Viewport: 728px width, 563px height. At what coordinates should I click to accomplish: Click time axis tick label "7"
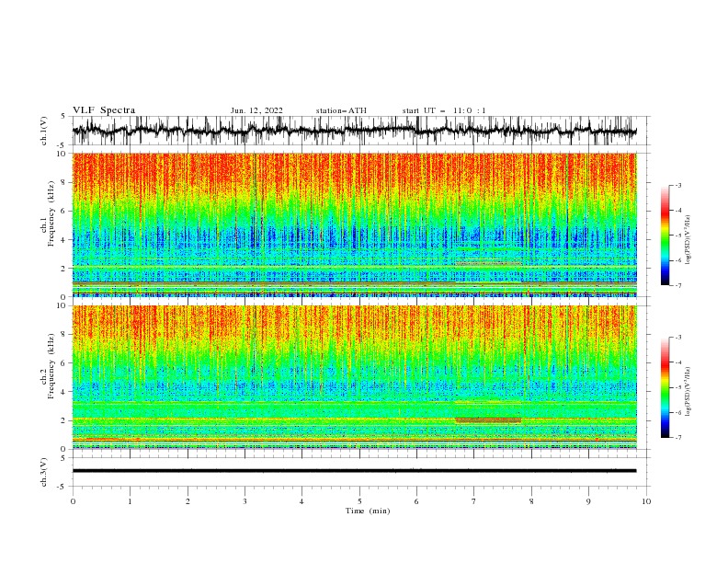click(x=474, y=501)
